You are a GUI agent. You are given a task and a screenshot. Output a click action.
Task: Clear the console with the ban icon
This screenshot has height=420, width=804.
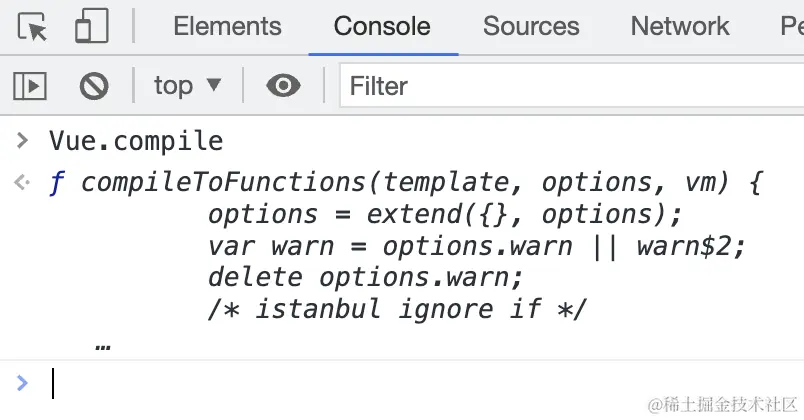click(x=94, y=86)
